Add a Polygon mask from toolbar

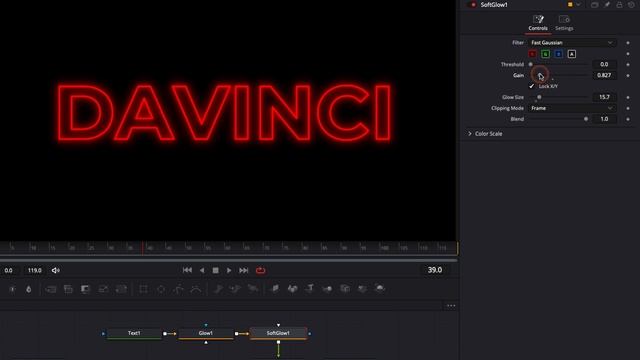[179, 289]
